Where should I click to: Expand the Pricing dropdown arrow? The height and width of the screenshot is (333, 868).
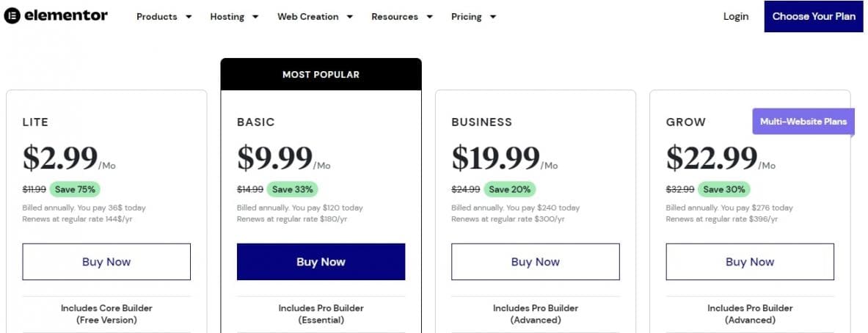(x=493, y=17)
